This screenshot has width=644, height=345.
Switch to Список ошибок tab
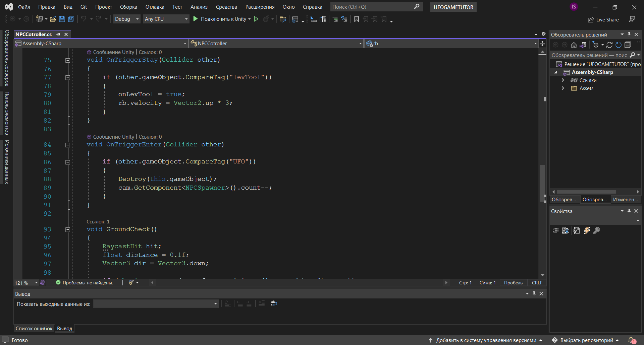34,329
